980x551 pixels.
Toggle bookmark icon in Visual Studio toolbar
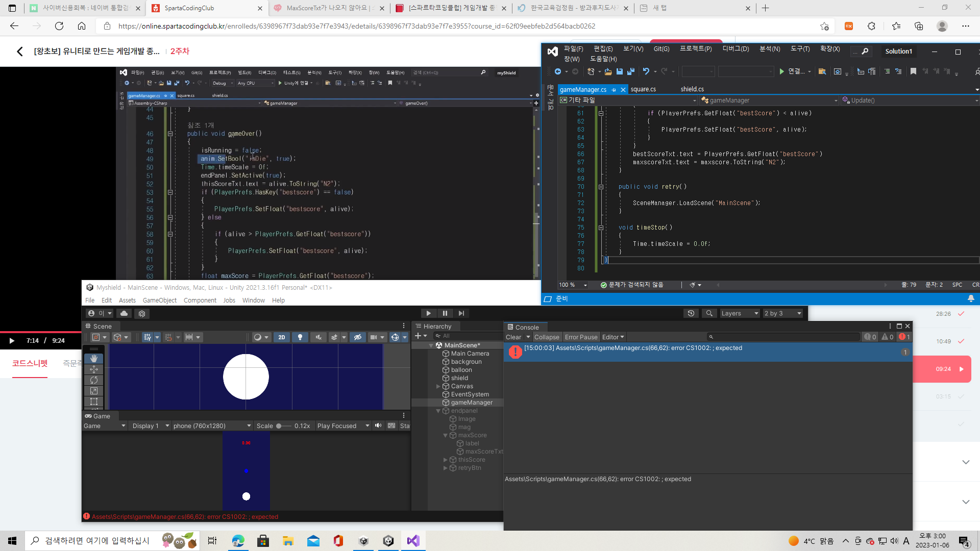(x=913, y=71)
